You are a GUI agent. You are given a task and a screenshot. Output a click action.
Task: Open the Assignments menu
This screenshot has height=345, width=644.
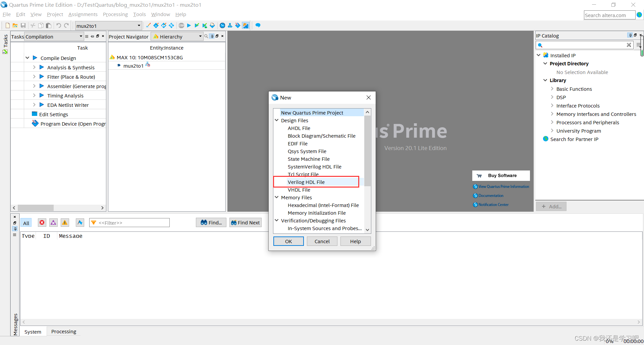[x=83, y=14]
